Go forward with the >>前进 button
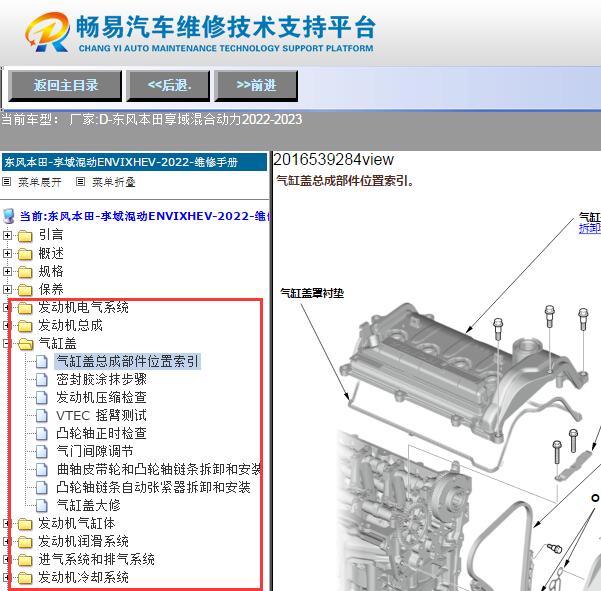The height and width of the screenshot is (591, 601). click(x=256, y=86)
